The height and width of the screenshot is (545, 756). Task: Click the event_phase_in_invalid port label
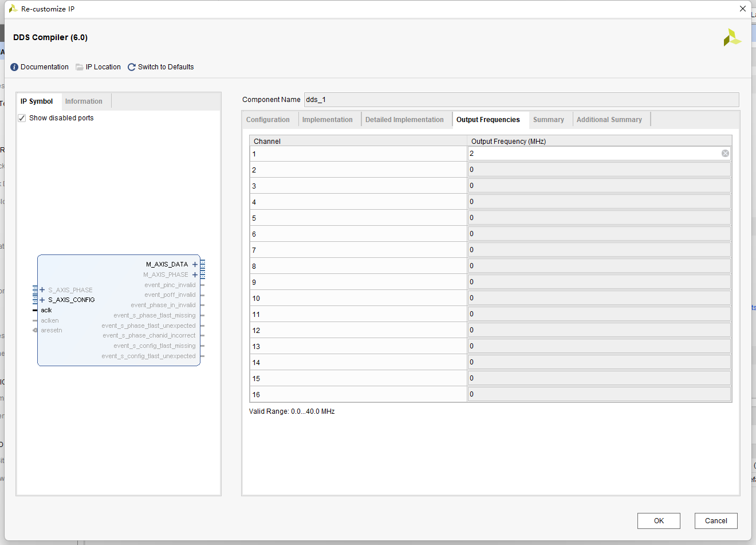(x=163, y=305)
